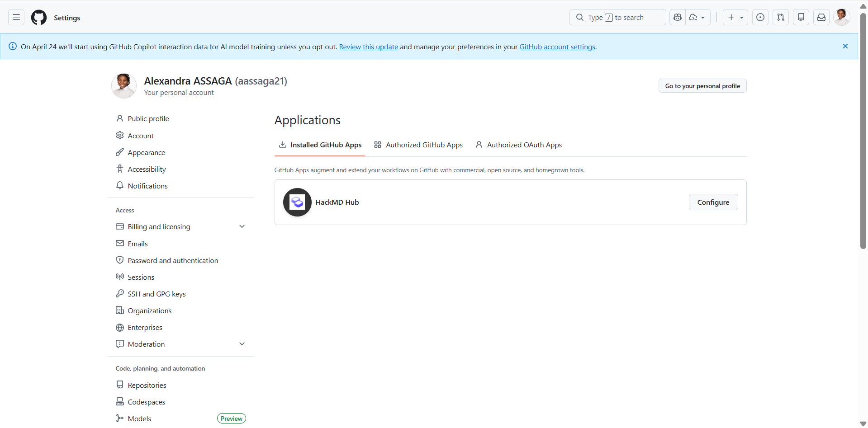Screen dimensions: 868x428
Task: Open Codespaces settings
Action: (181, 402)
